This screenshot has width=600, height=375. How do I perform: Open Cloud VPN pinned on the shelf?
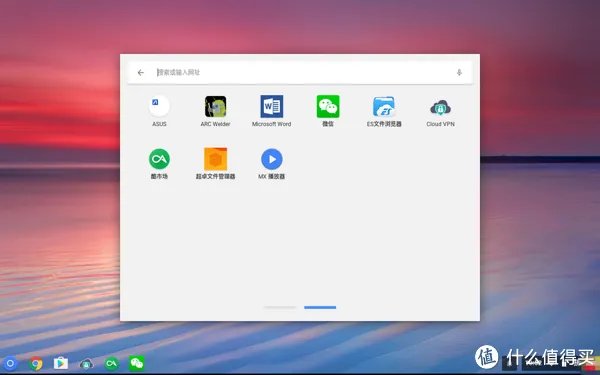click(86, 364)
